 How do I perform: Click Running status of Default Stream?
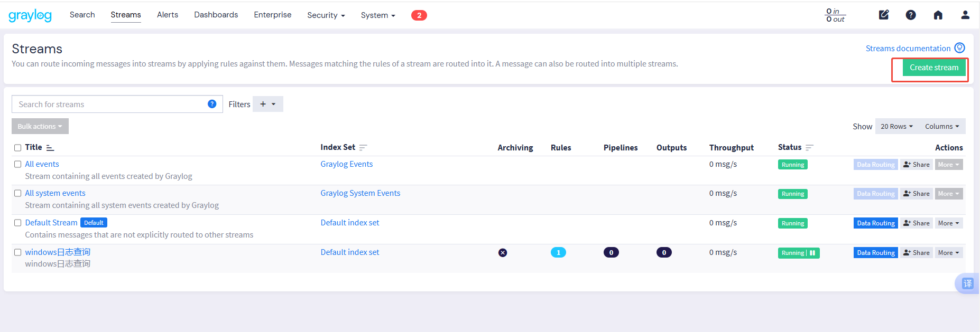pos(793,223)
